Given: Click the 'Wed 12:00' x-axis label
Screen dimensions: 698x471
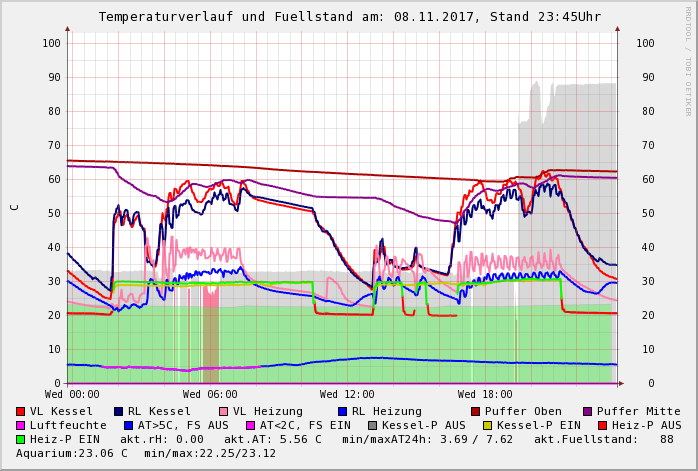Looking at the screenshot, I should tap(346, 394).
